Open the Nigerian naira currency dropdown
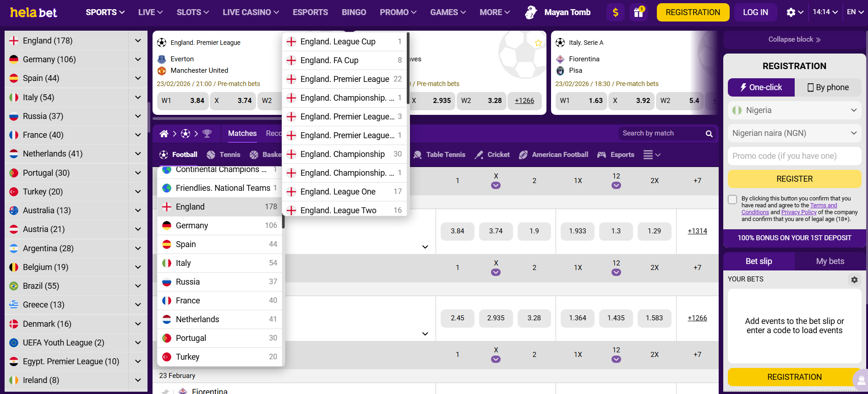 pyautogui.click(x=794, y=133)
